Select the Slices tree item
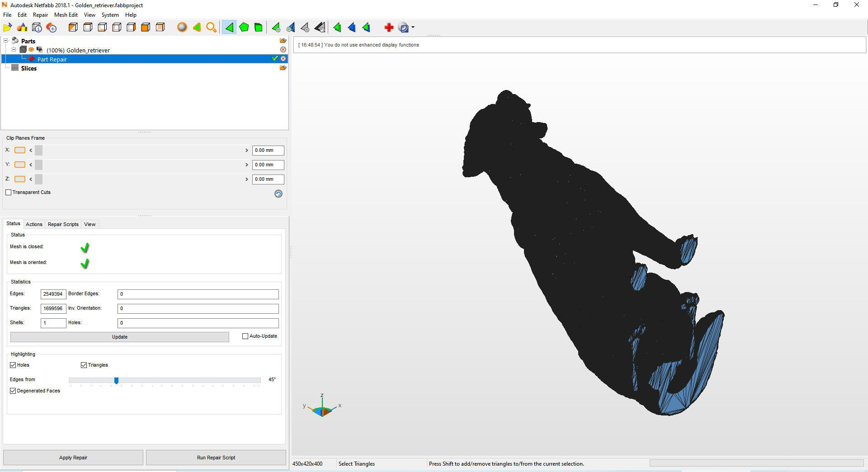This screenshot has height=472, width=868. point(28,68)
